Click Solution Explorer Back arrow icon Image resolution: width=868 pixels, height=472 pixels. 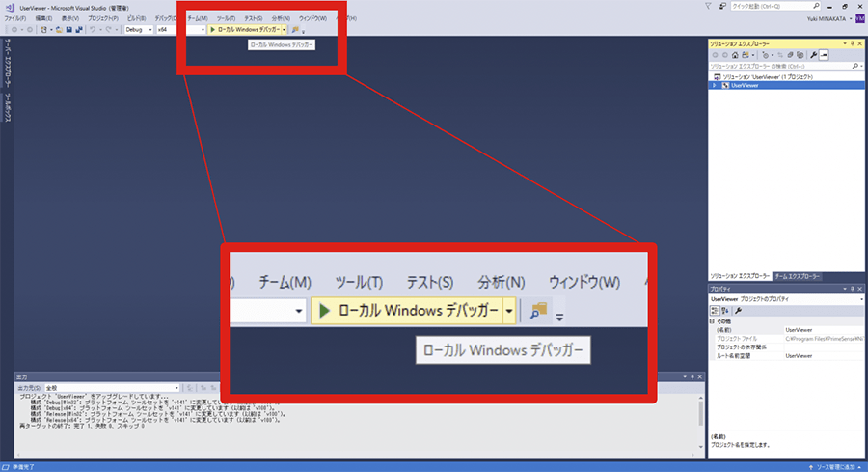pos(716,55)
